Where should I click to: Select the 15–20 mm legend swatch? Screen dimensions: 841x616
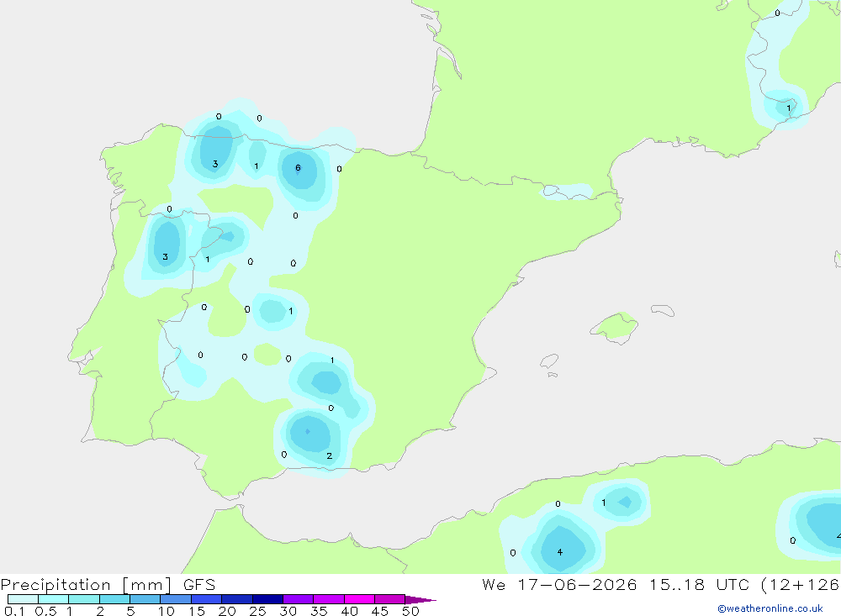coord(207,599)
